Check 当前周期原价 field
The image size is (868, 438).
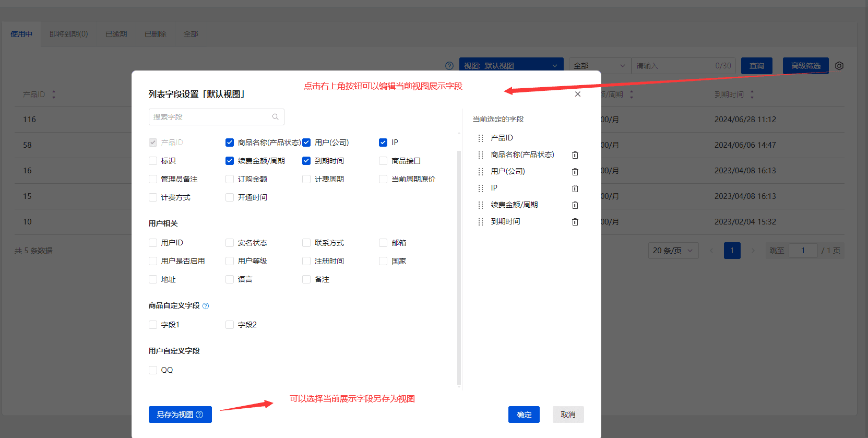(383, 179)
